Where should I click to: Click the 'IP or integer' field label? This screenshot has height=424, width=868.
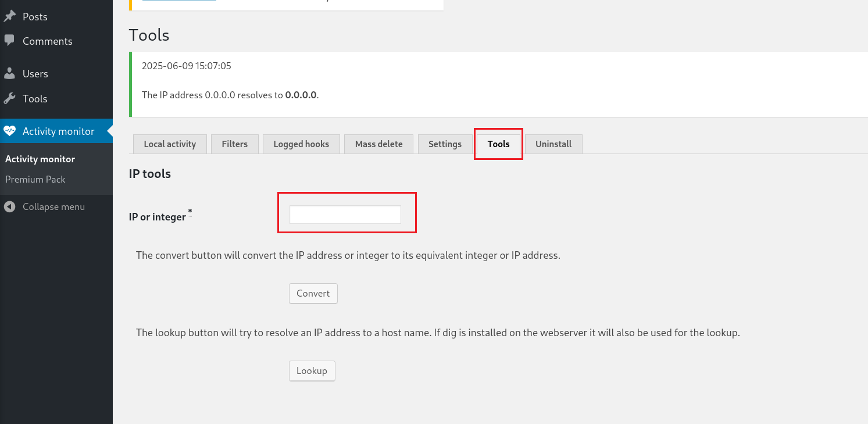(x=157, y=217)
